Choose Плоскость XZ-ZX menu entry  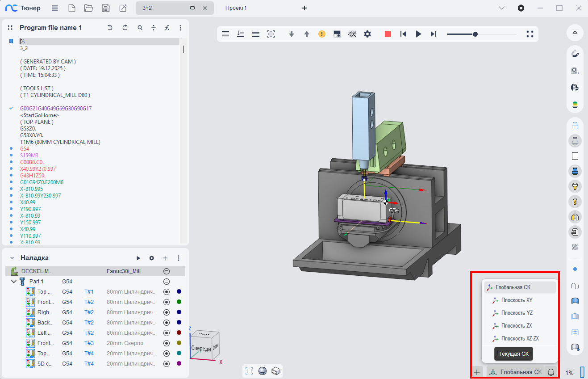tap(520, 338)
